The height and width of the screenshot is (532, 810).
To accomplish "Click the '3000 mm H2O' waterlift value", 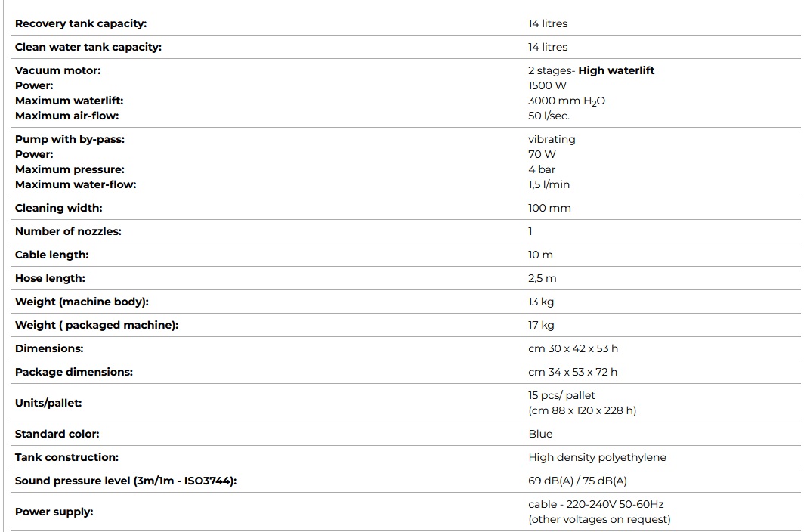I will tap(566, 101).
